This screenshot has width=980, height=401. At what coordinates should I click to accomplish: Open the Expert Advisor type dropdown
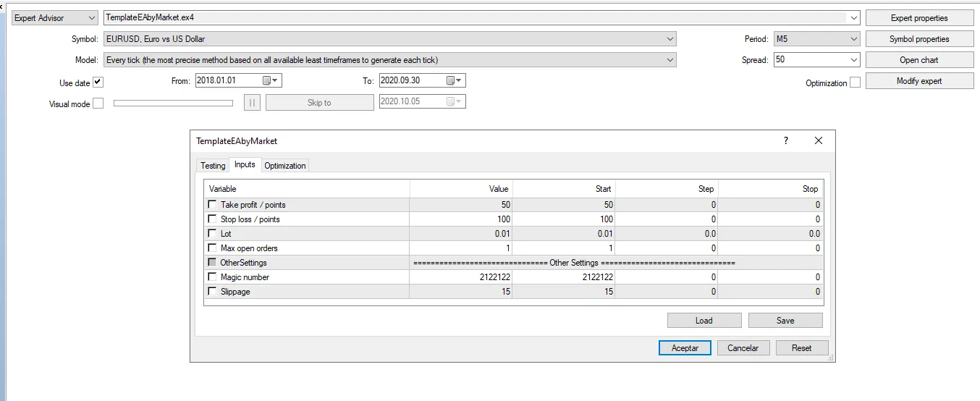pyautogui.click(x=91, y=18)
